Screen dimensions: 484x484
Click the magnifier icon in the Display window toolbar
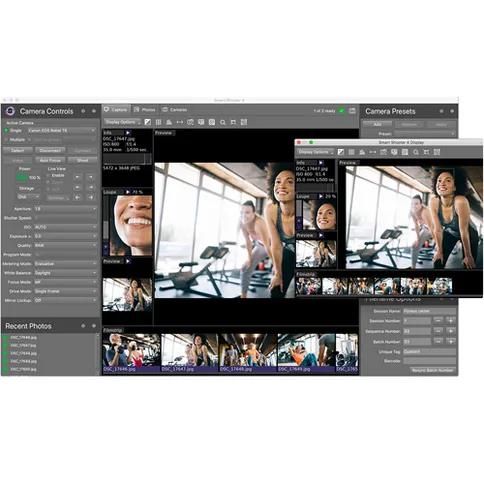point(416,152)
